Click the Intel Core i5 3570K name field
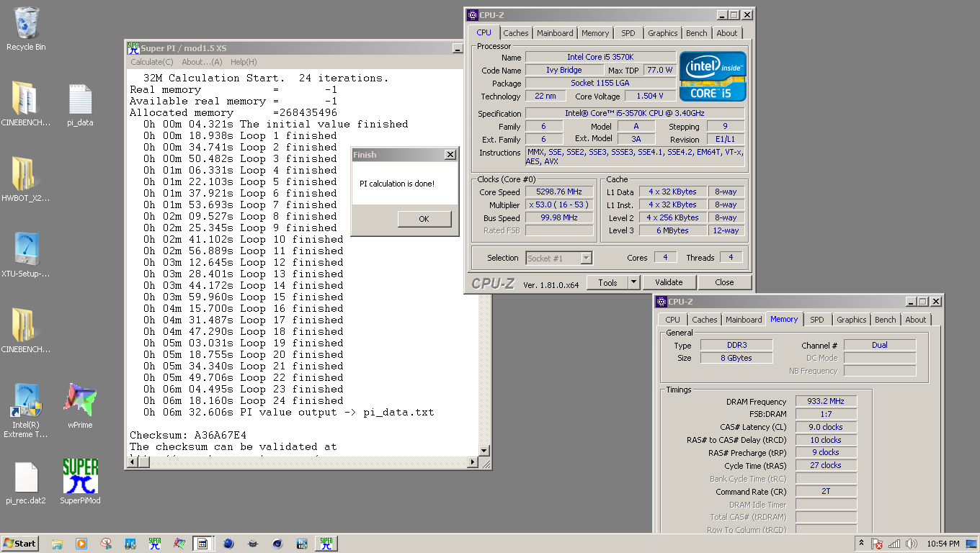980x553 pixels. pyautogui.click(x=600, y=57)
